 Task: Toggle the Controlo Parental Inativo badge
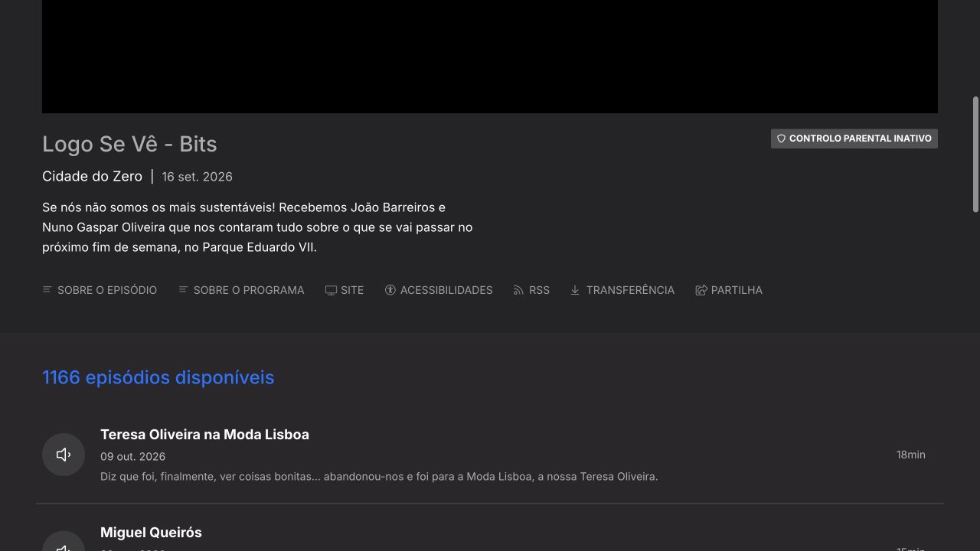854,139
